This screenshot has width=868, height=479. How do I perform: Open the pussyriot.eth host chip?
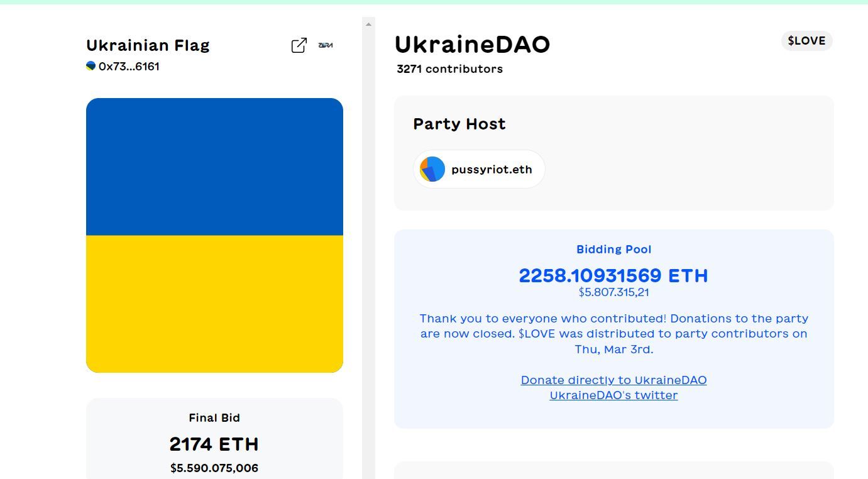pos(479,169)
